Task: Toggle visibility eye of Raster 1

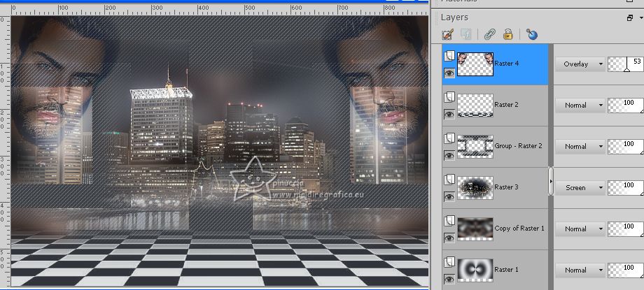Action: [x=449, y=280]
